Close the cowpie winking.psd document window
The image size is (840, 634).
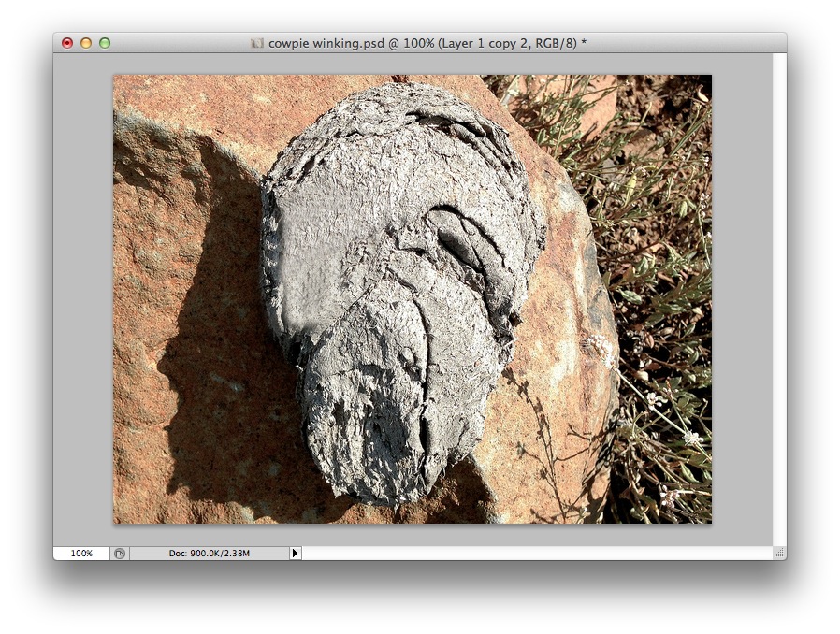pyautogui.click(x=67, y=43)
